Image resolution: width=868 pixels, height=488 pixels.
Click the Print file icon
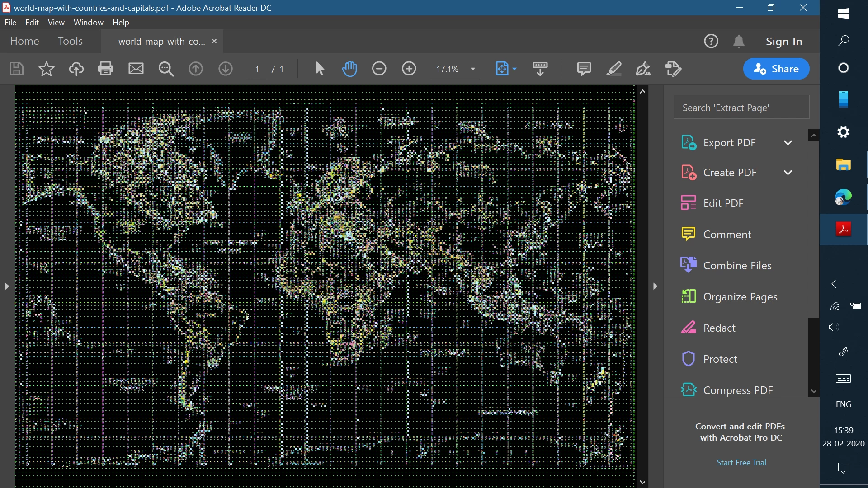pos(105,69)
